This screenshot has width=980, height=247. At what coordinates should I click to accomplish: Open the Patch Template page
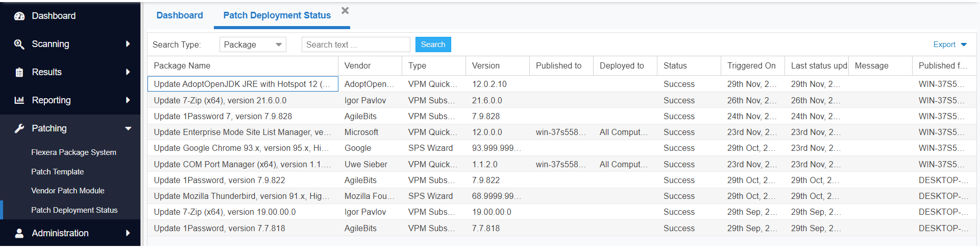point(57,172)
